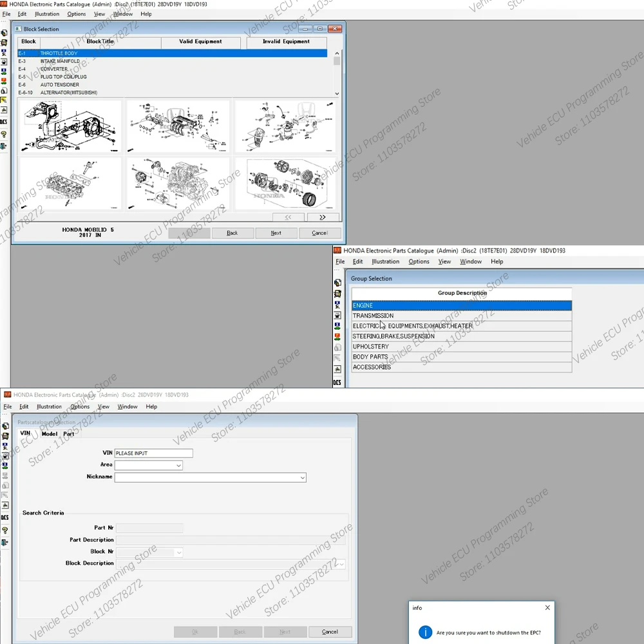Click the blue icon with green arrow beside Partscatalogue Selection
This screenshot has height=644, width=644.
pos(5,466)
